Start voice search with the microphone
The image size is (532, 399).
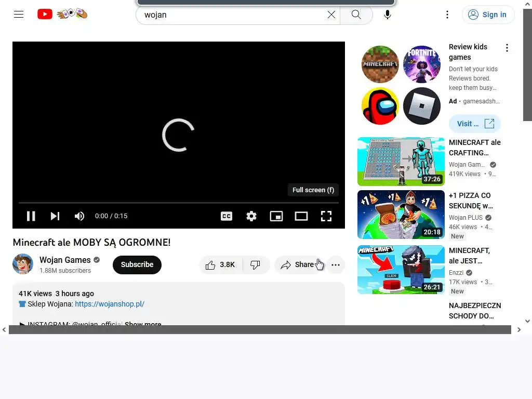387,15
